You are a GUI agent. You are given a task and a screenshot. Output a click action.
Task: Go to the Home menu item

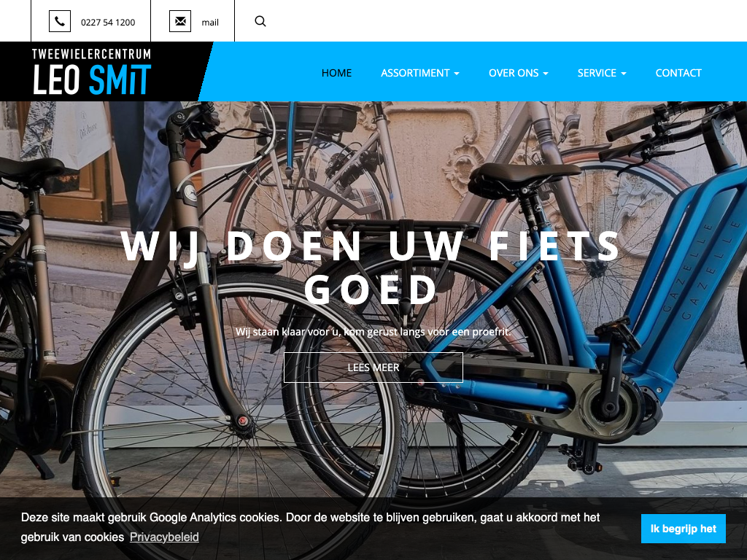coord(336,73)
